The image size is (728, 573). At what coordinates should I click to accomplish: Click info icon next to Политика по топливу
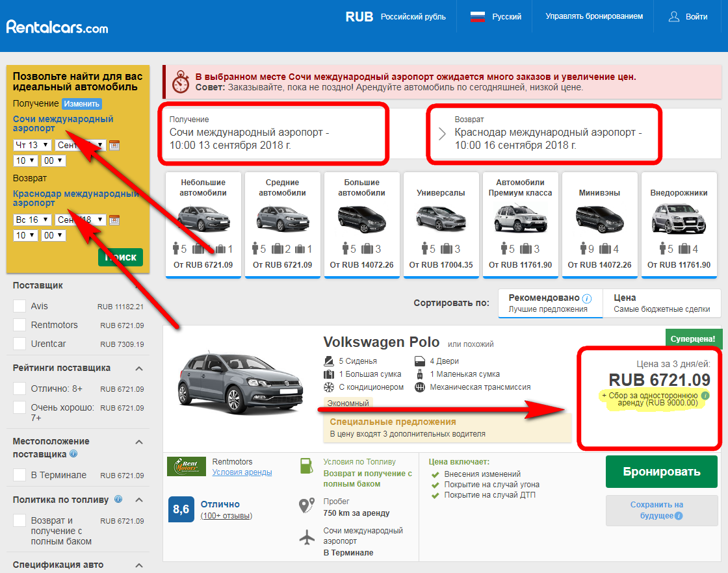pyautogui.click(x=118, y=499)
